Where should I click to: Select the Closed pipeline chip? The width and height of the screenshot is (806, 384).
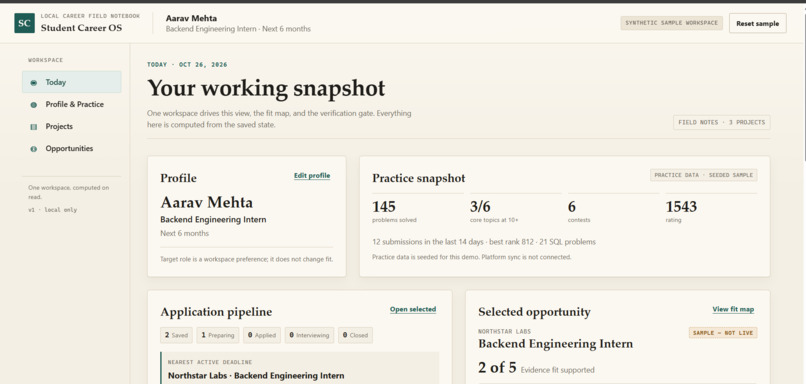click(355, 335)
